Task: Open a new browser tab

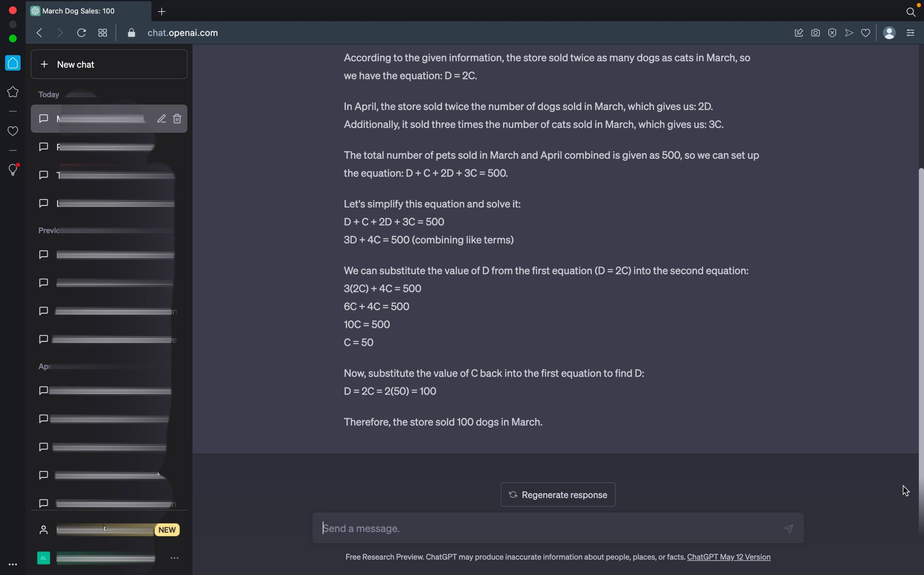Action: click(x=161, y=11)
